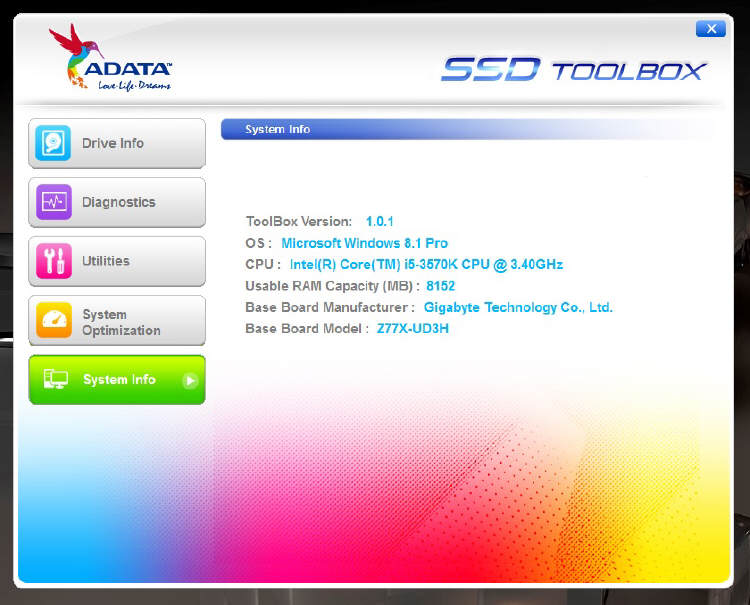Click the CPU value Intel Core i5-3570K
The width and height of the screenshot is (750, 605).
[x=426, y=264]
